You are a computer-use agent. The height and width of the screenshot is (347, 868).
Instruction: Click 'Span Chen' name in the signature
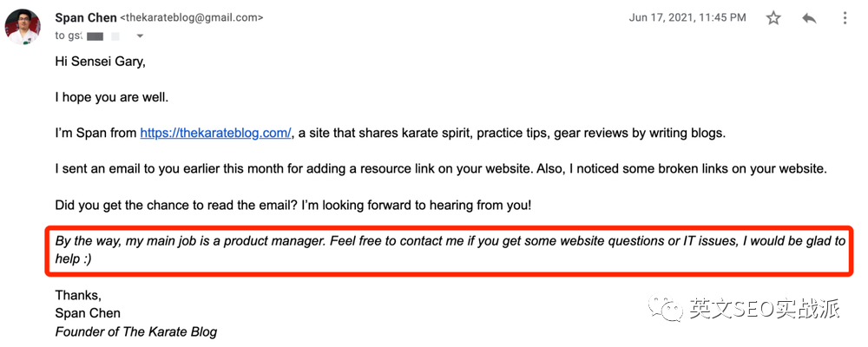(88, 313)
